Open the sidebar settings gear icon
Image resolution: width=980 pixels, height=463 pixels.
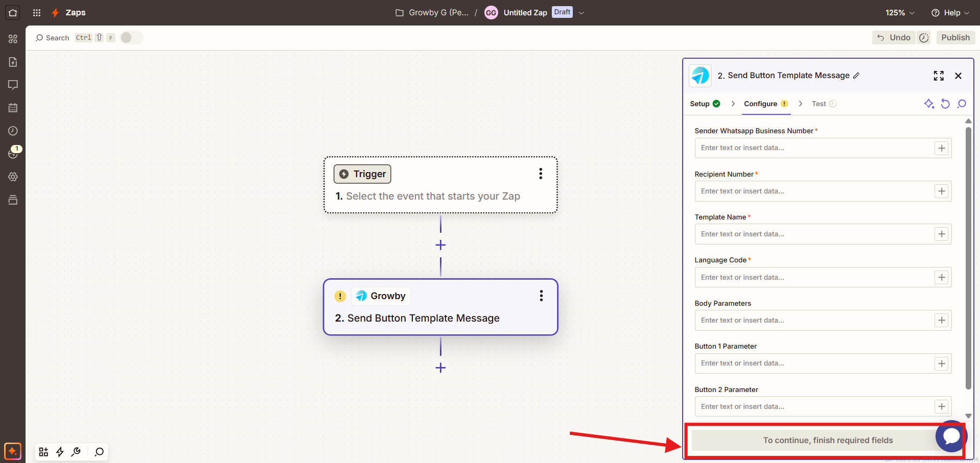13,177
